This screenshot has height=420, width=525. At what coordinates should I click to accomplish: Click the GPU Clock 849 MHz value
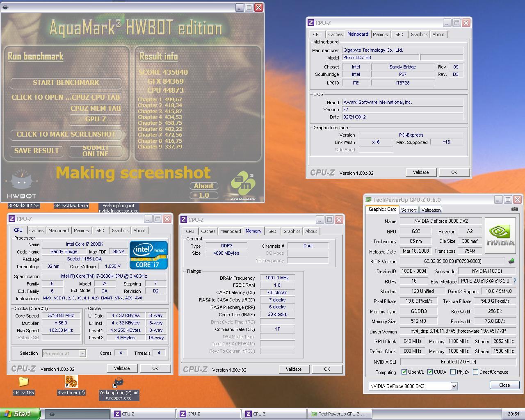click(412, 341)
